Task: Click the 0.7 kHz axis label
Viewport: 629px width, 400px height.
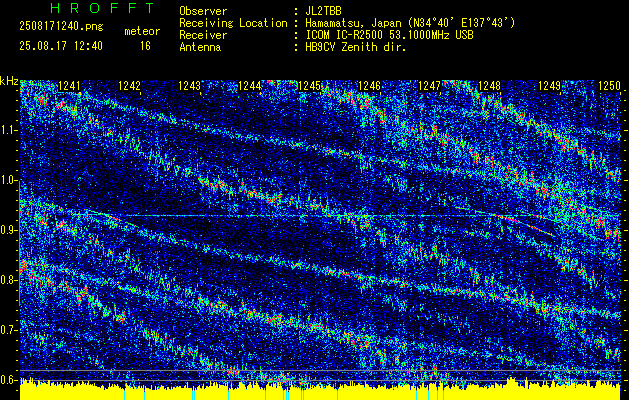Action: click(x=9, y=330)
